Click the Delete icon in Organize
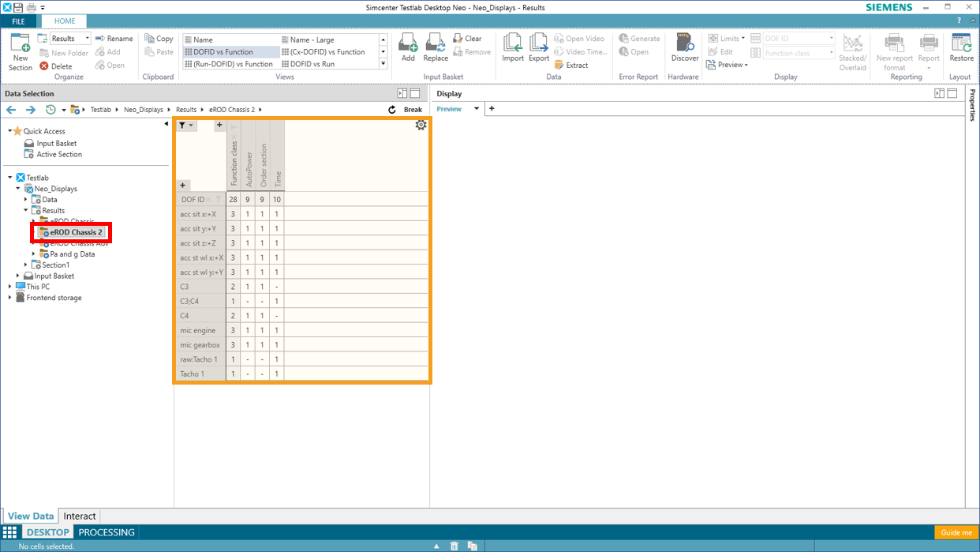This screenshot has height=552, width=980. [x=56, y=66]
